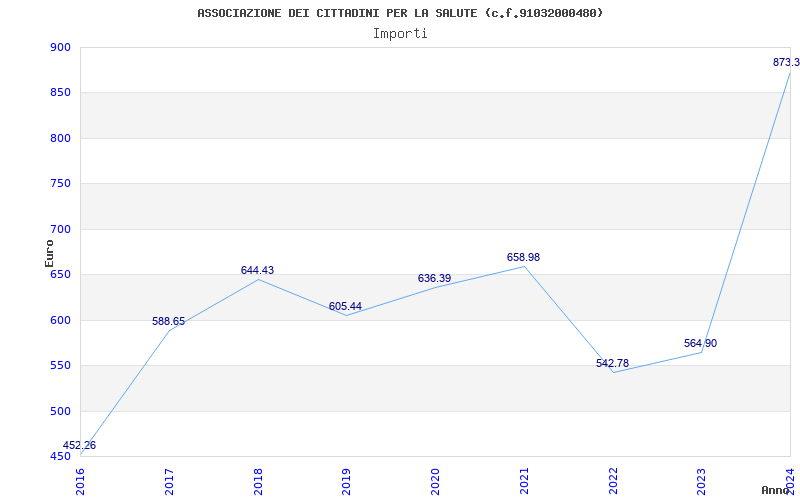Click x-axis year 2019
Image resolution: width=800 pixels, height=500 pixels.
[x=347, y=481]
